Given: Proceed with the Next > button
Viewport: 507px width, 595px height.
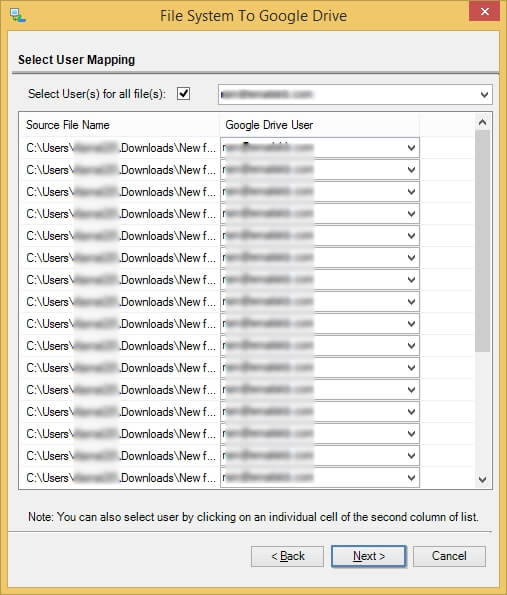Looking at the screenshot, I should click(368, 556).
